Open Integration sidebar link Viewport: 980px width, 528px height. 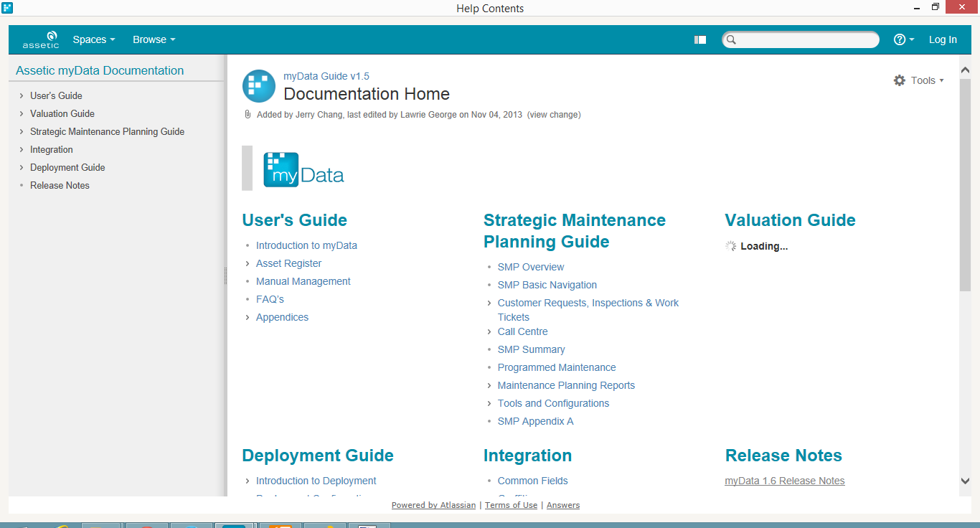click(x=52, y=149)
